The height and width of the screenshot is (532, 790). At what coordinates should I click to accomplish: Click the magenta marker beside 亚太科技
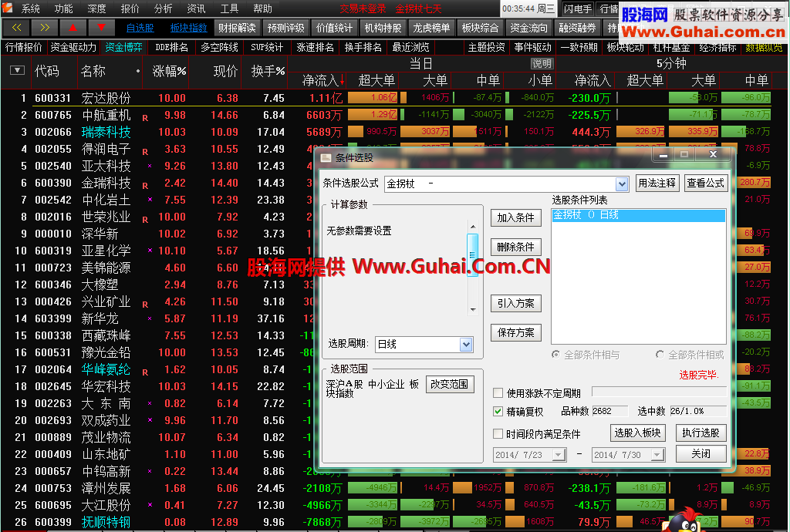point(150,166)
